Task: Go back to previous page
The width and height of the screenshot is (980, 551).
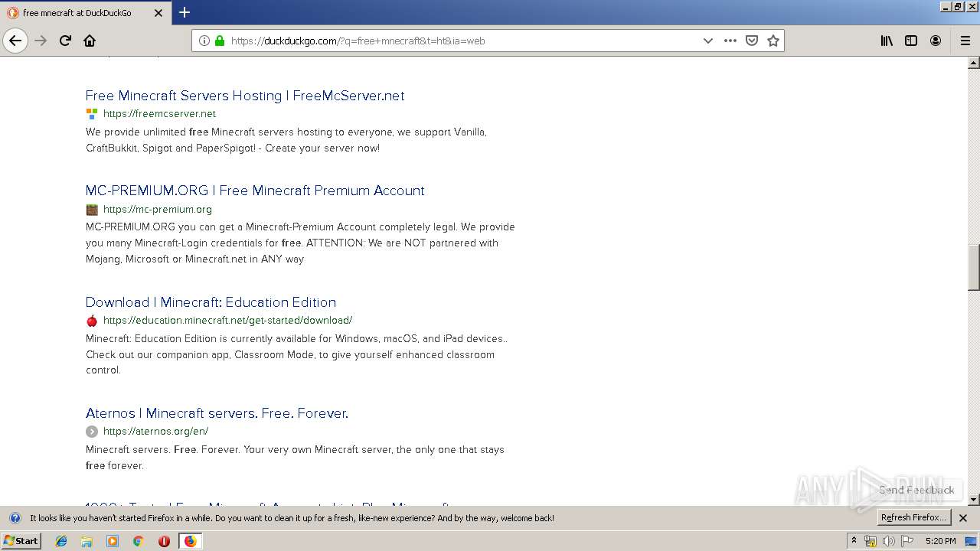Action: (15, 41)
